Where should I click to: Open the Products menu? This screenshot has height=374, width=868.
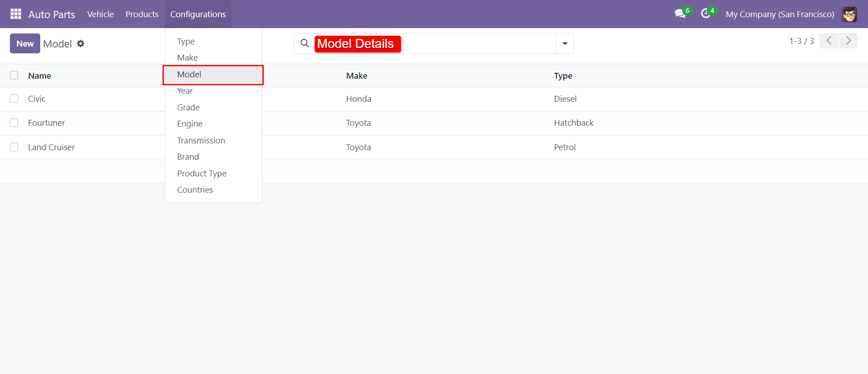point(142,14)
